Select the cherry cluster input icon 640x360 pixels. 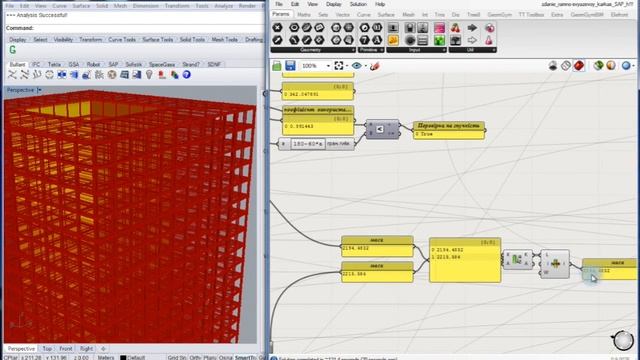click(456, 28)
